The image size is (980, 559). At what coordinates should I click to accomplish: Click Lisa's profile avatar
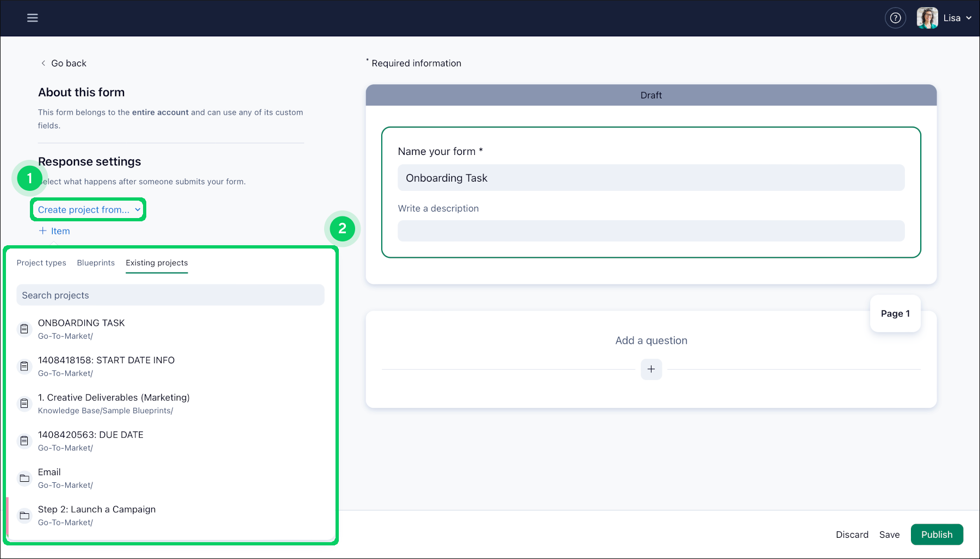tap(927, 18)
